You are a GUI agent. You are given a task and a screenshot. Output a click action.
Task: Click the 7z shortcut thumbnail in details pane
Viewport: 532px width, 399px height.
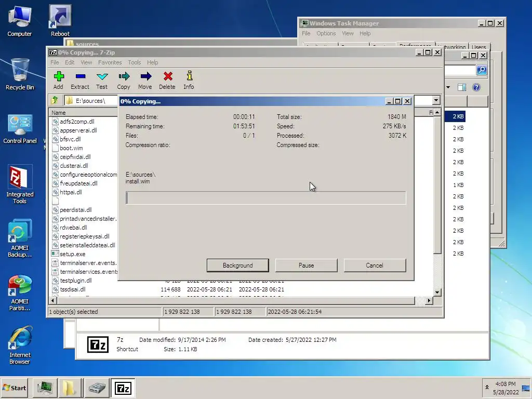98,345
